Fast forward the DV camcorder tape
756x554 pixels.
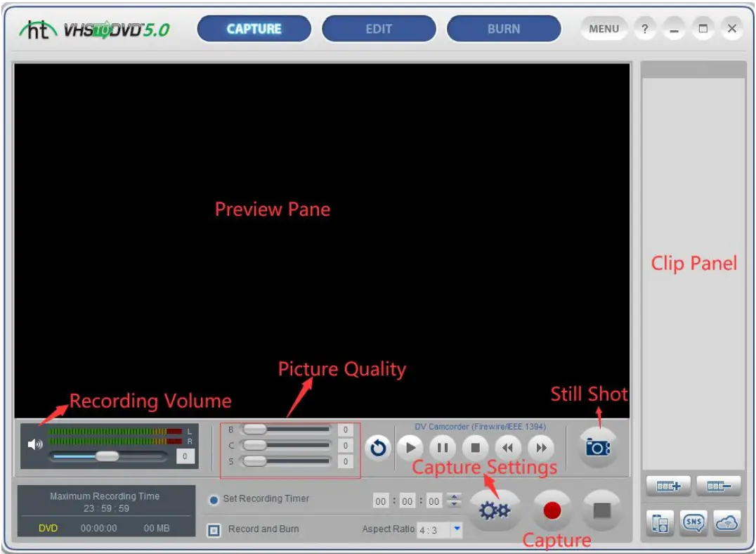coord(541,448)
